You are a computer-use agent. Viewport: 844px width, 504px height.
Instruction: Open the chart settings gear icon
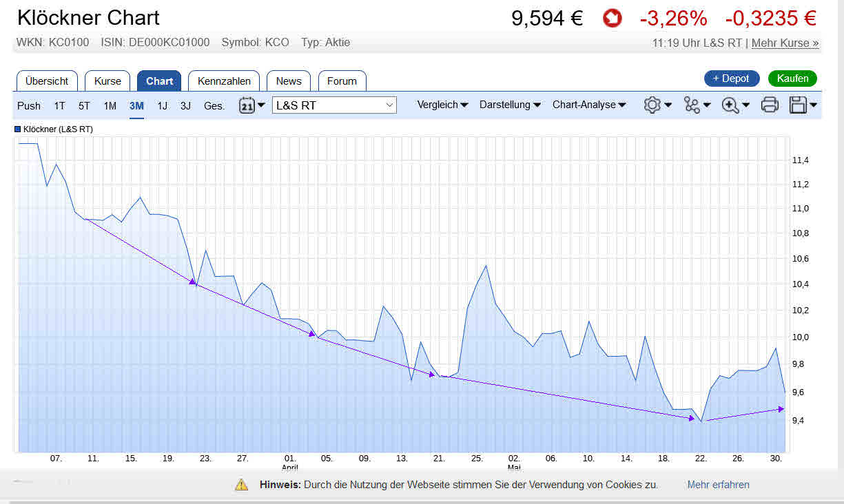coord(652,105)
